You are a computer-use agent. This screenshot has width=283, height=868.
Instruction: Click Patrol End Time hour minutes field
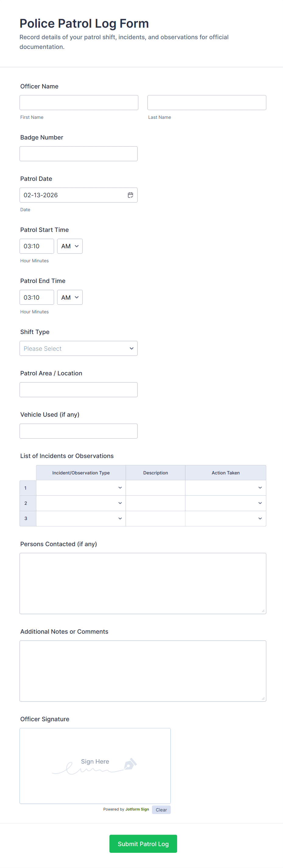coord(37,298)
